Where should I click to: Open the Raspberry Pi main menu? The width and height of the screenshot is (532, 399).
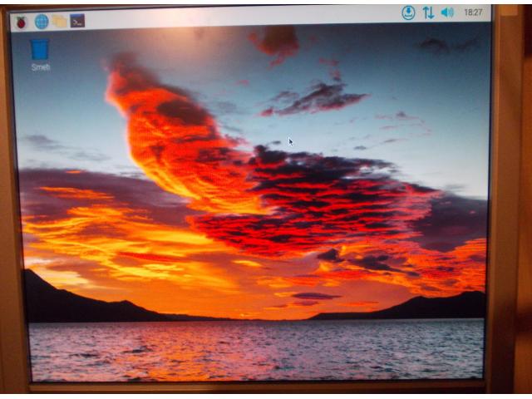22,22
